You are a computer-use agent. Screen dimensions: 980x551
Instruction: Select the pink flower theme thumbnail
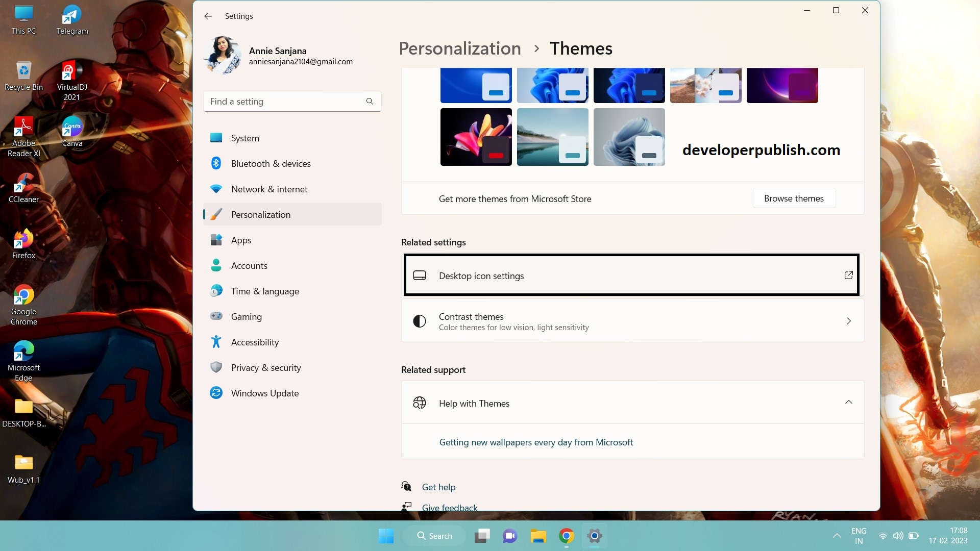click(x=476, y=137)
